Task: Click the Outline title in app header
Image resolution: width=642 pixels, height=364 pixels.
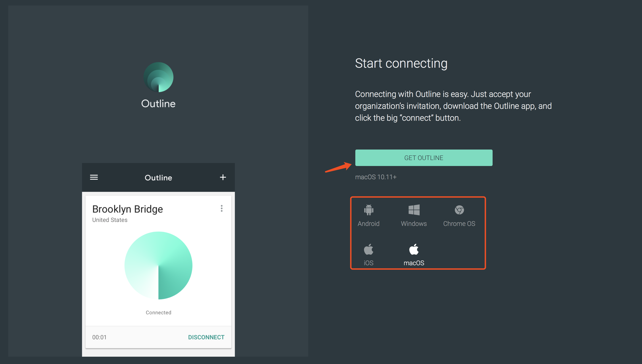Action: [158, 178]
